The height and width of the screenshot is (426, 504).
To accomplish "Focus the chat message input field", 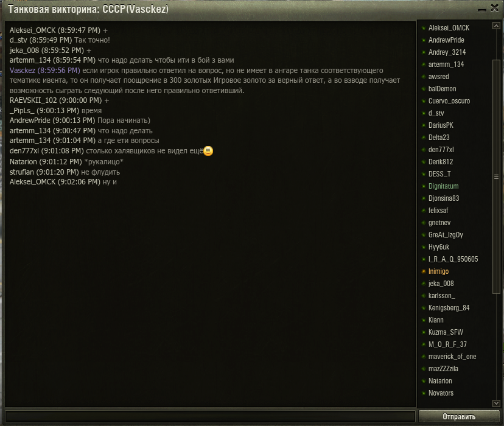I will (210, 416).
